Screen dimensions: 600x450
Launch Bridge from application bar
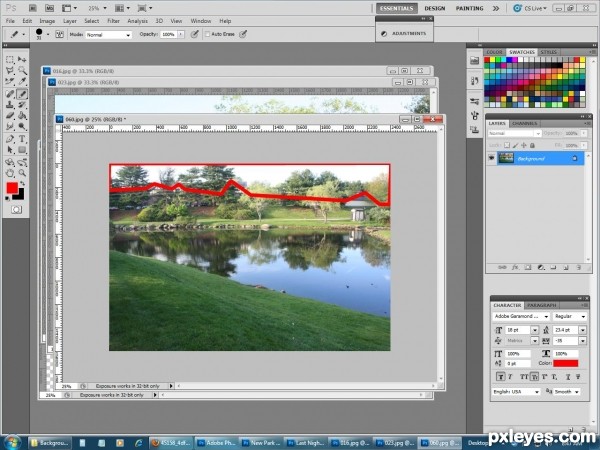point(33,8)
